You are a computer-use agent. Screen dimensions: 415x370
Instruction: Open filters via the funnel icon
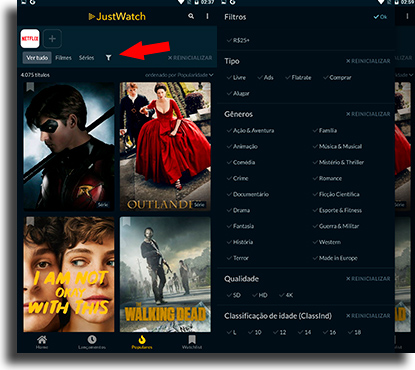(108, 58)
